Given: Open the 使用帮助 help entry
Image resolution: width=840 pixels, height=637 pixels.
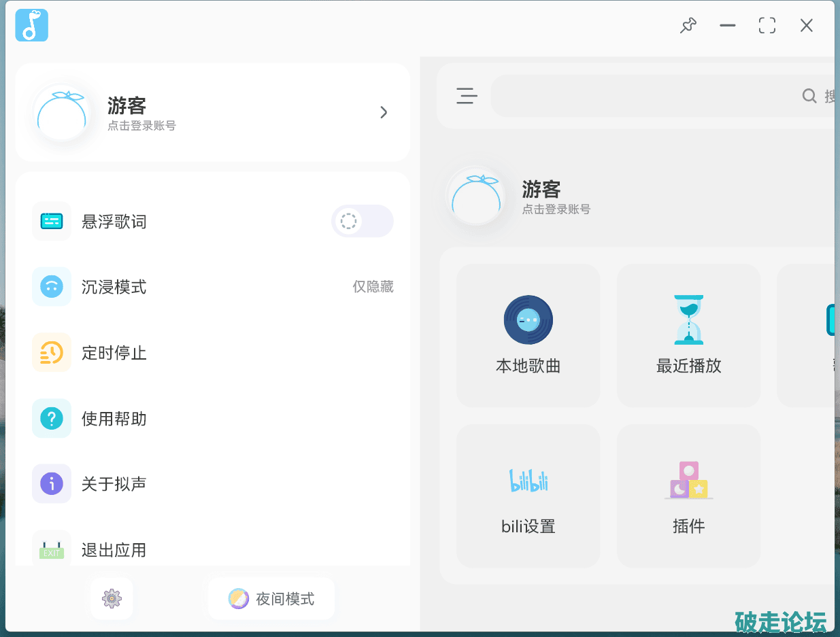Looking at the screenshot, I should tap(114, 418).
